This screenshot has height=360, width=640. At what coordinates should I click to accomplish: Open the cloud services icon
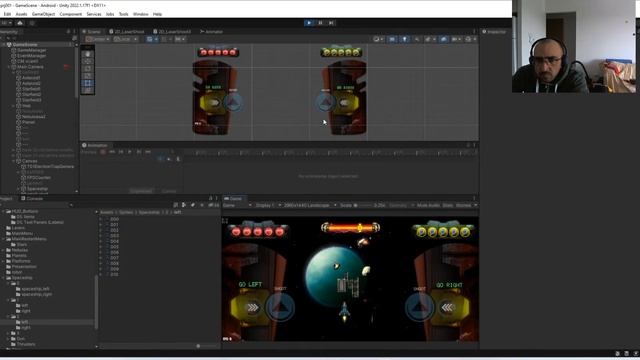pos(20,23)
